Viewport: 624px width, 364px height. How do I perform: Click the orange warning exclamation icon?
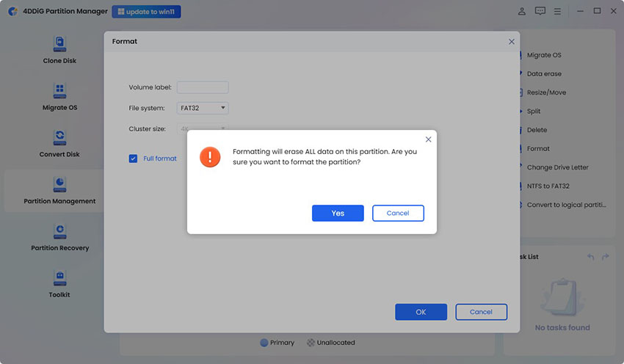click(x=210, y=157)
